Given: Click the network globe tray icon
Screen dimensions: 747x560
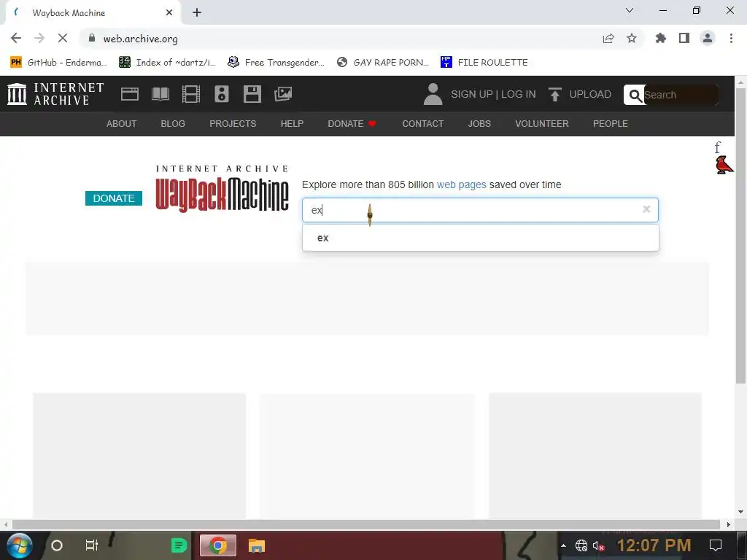Looking at the screenshot, I should click(x=581, y=545).
